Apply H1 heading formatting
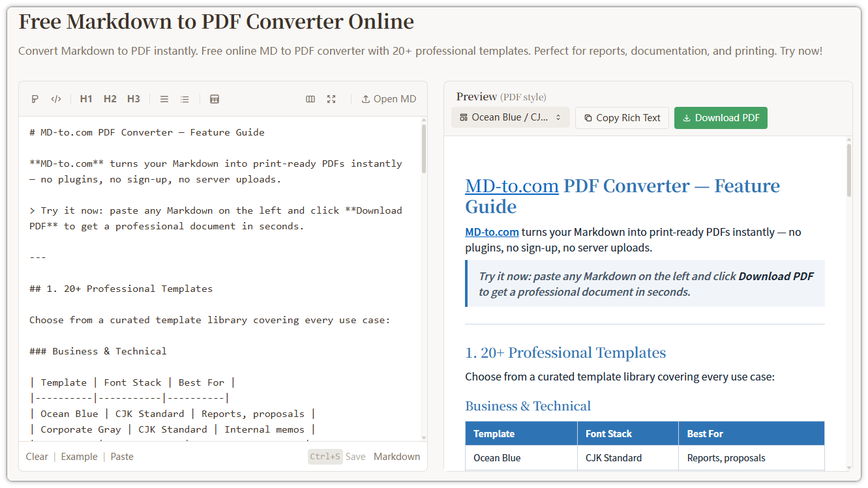 86,99
